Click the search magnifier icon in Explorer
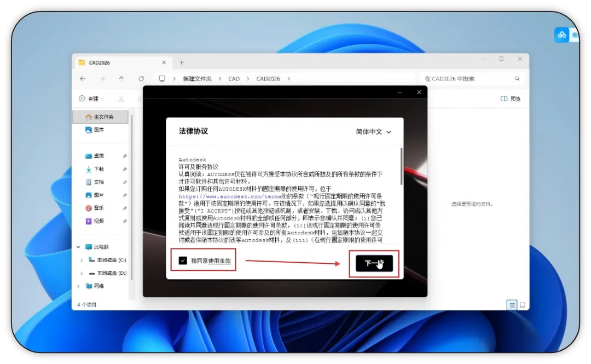The height and width of the screenshot is (364, 591). coord(517,78)
